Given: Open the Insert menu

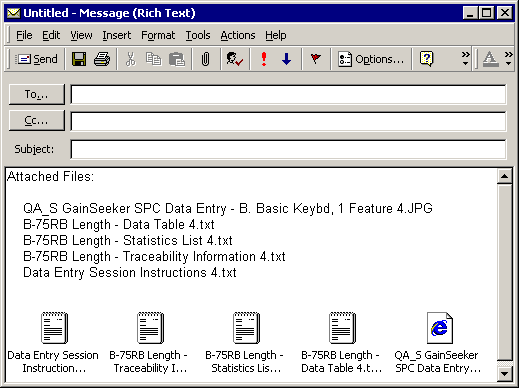Looking at the screenshot, I should click(117, 35).
